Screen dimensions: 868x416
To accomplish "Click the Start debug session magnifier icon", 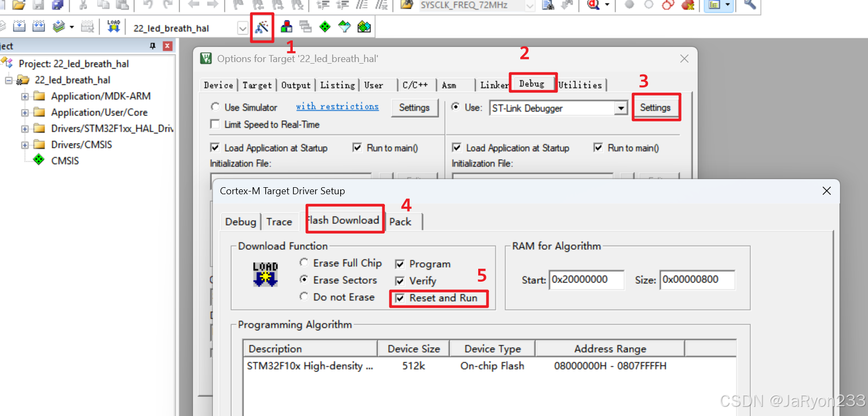I will point(594,5).
